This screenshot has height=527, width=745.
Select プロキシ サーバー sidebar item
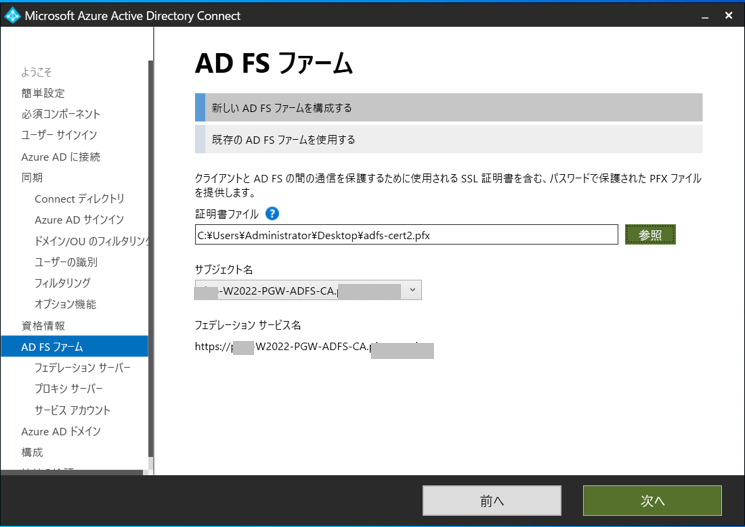point(68,389)
